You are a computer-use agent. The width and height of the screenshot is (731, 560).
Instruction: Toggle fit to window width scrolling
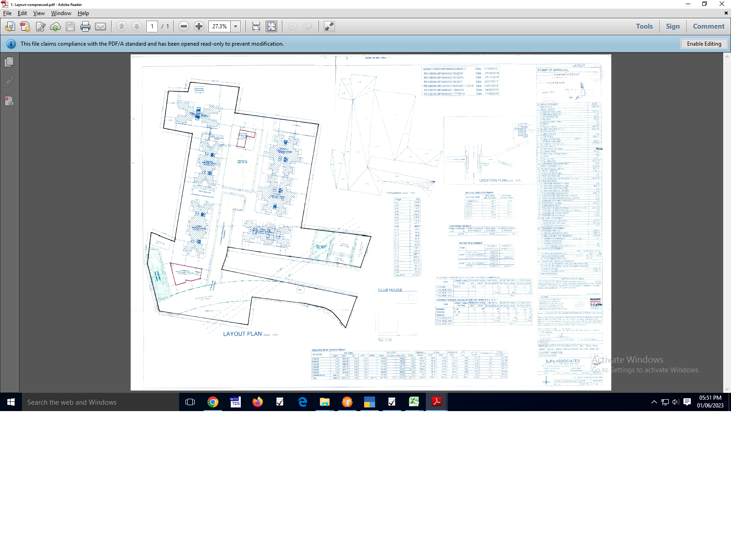pyautogui.click(x=256, y=26)
